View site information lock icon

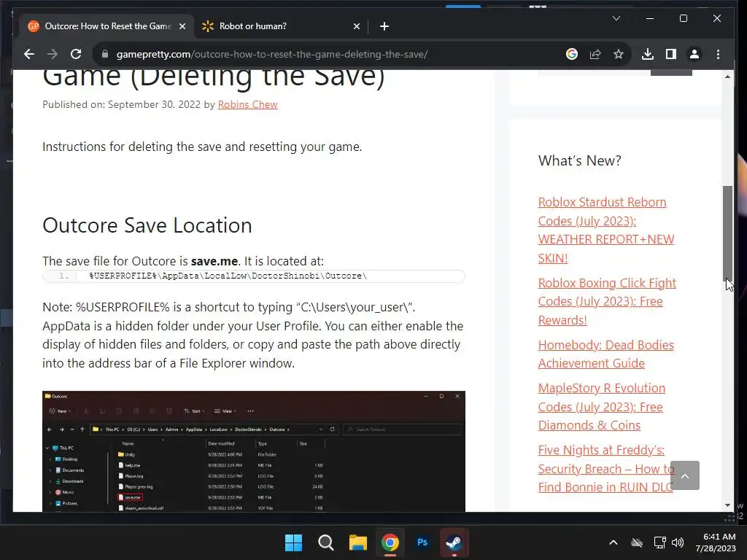click(105, 54)
